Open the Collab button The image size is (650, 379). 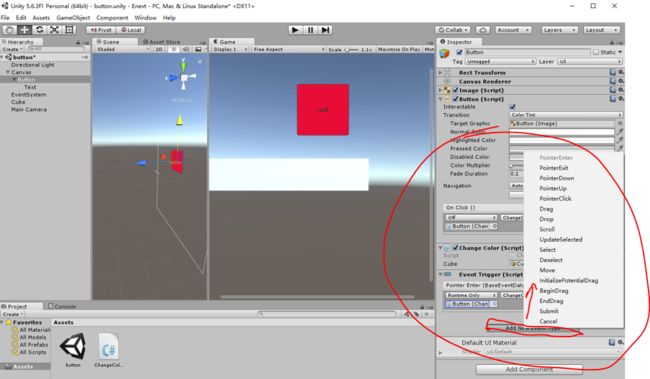pyautogui.click(x=453, y=30)
